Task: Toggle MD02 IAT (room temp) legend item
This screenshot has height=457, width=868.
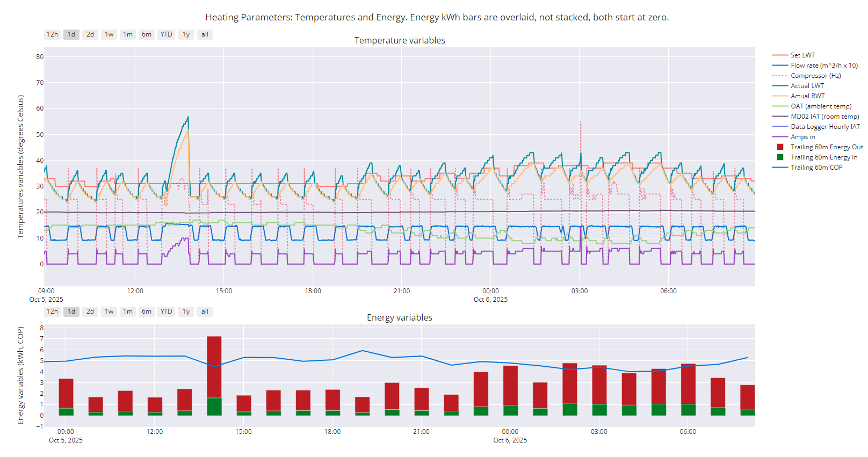Action: (824, 117)
